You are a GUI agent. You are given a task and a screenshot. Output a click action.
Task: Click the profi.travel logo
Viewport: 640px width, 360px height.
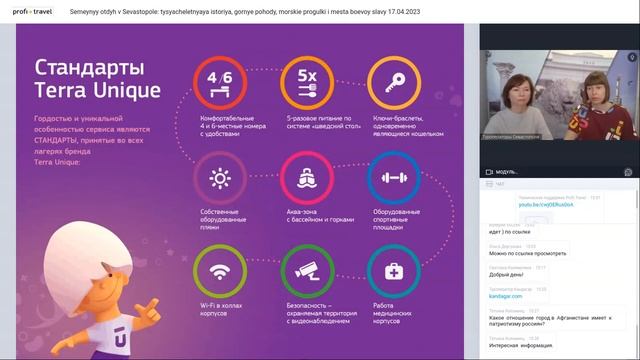[32, 11]
